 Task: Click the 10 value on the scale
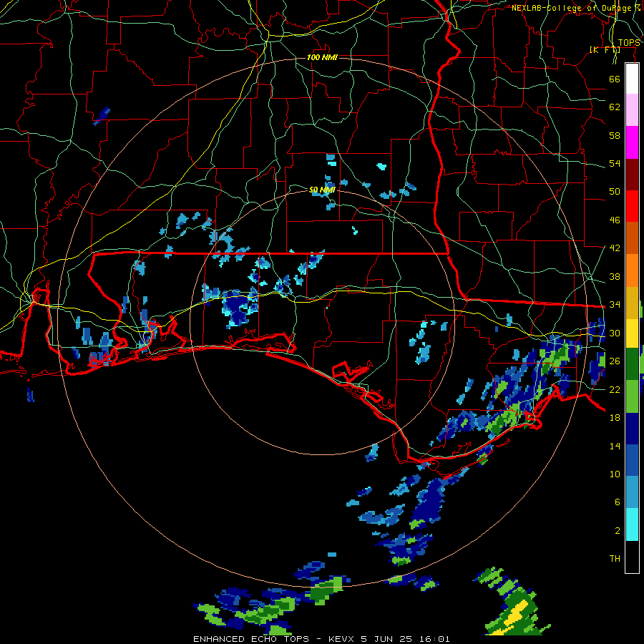pos(615,474)
